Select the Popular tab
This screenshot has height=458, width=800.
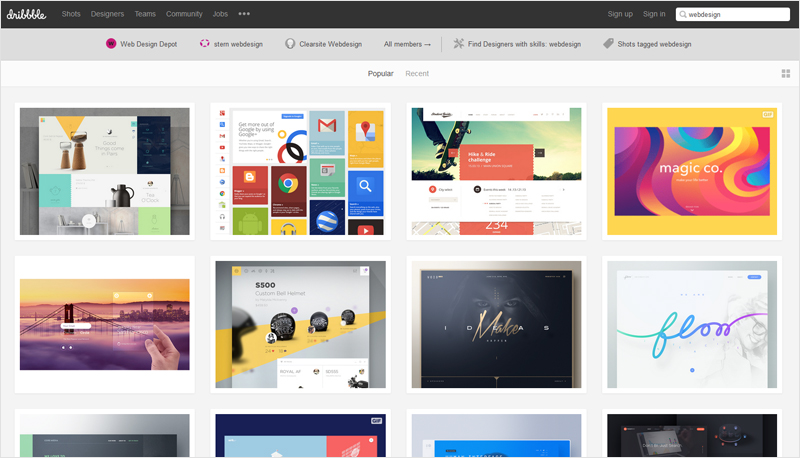pos(381,73)
